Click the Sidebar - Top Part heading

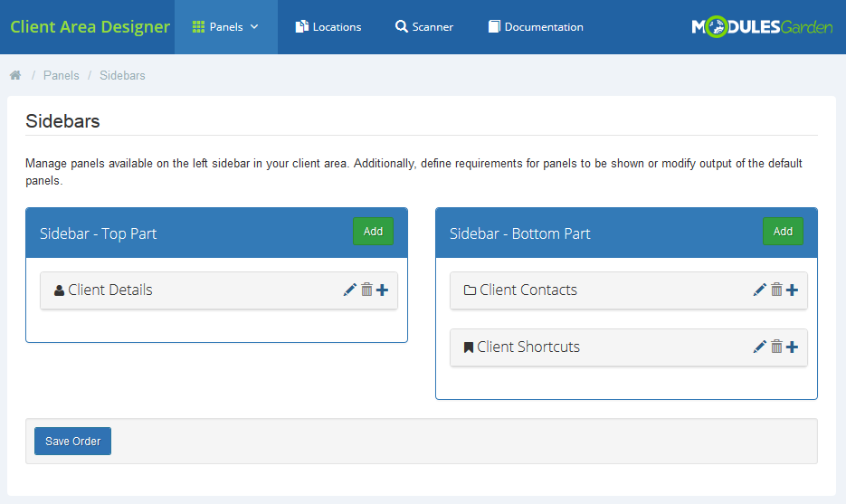(99, 233)
